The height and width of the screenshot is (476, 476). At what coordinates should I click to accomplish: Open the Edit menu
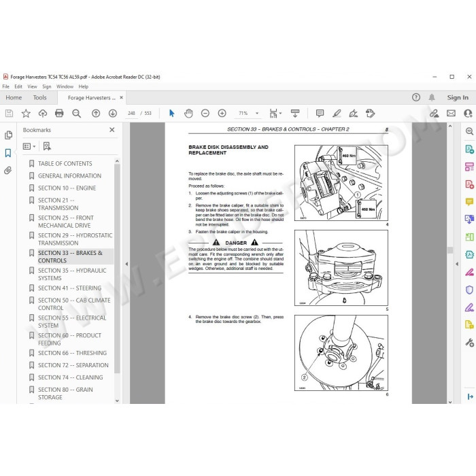(x=18, y=86)
